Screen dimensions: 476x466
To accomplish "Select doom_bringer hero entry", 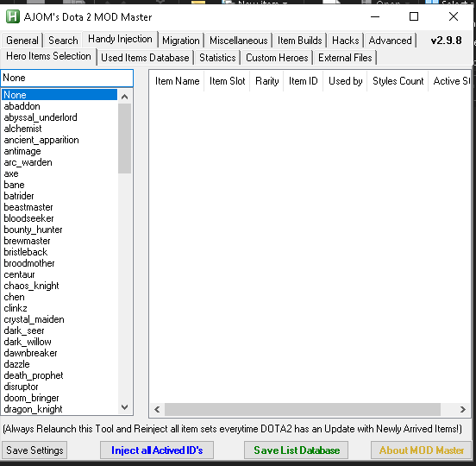I will coord(60,398).
